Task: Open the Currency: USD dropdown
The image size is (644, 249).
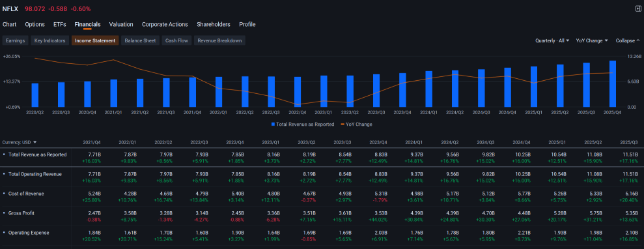Action: pos(20,142)
